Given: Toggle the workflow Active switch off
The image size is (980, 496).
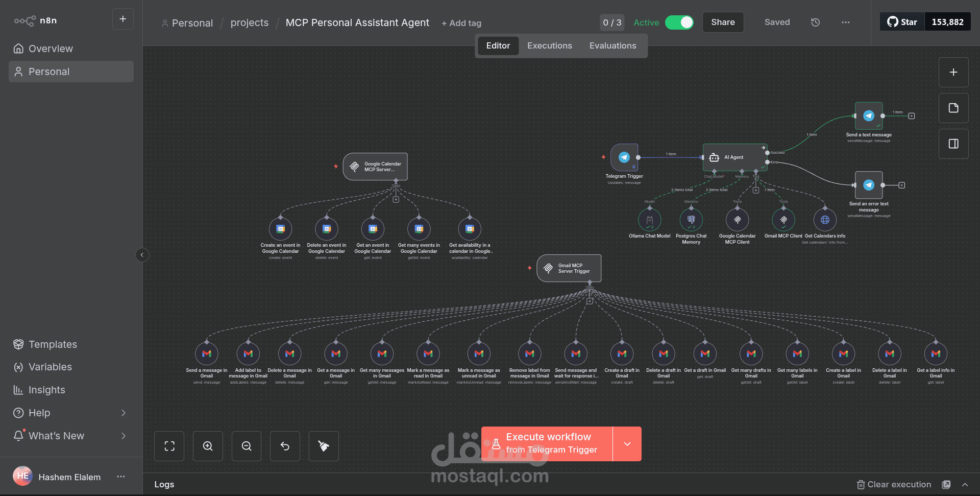Looking at the screenshot, I should point(679,22).
